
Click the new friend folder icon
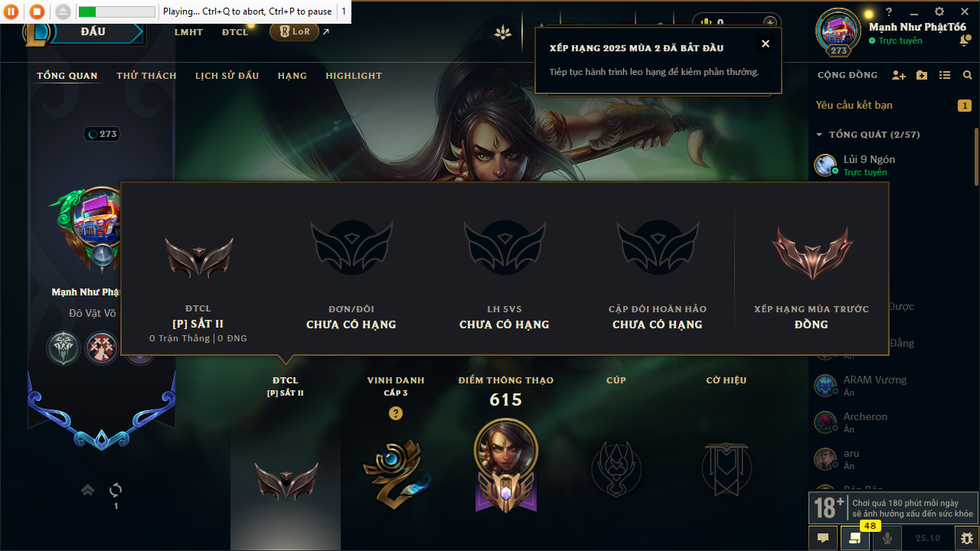(x=922, y=75)
